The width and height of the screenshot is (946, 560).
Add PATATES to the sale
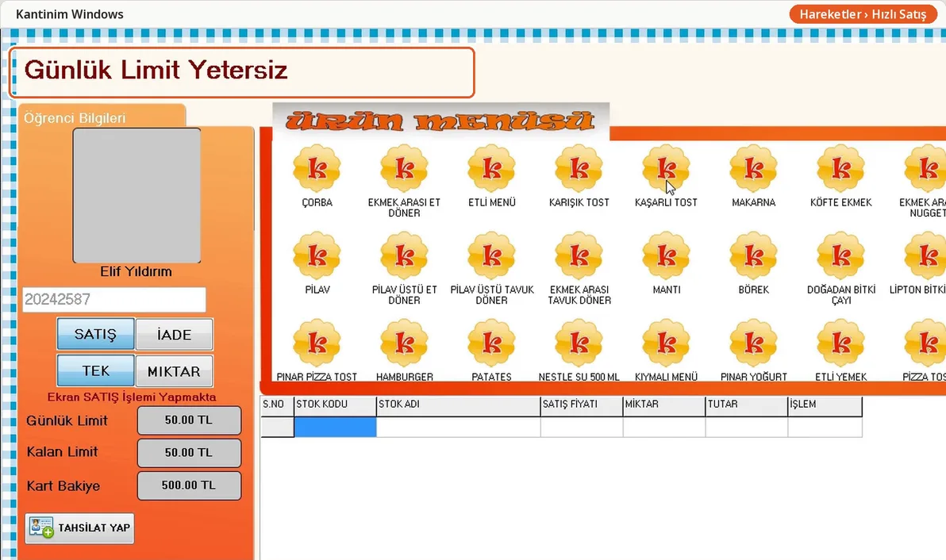pos(492,343)
